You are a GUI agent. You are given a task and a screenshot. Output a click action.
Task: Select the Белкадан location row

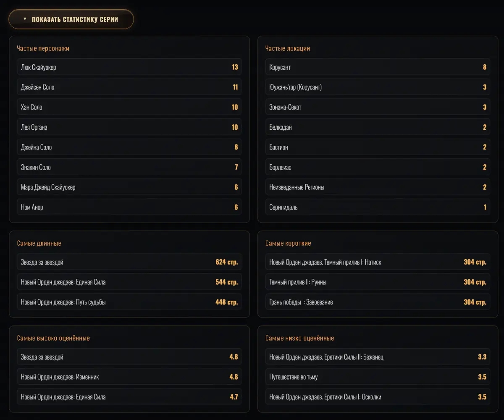378,127
